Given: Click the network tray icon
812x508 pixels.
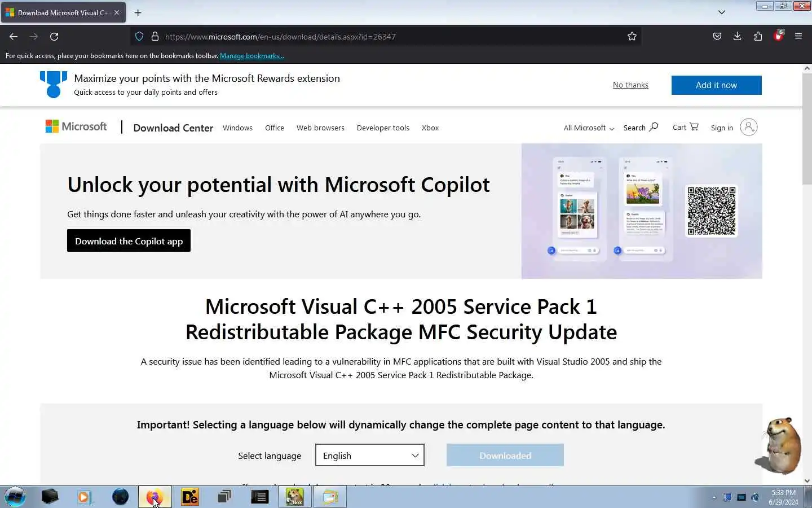Looking at the screenshot, I should click(742, 497).
